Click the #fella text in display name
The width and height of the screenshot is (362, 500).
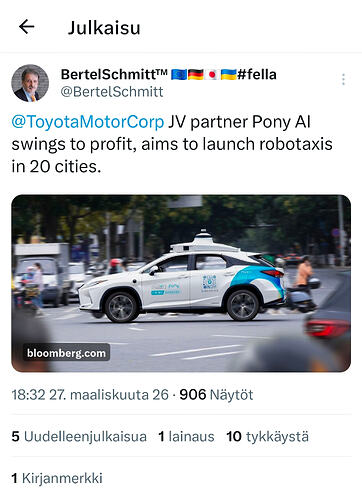pos(257,74)
